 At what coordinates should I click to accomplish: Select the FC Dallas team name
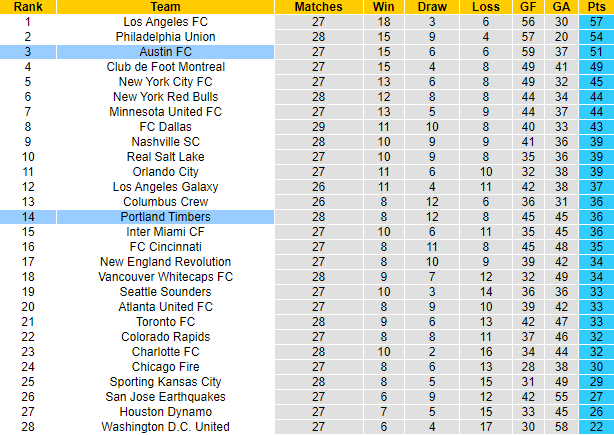(166, 126)
